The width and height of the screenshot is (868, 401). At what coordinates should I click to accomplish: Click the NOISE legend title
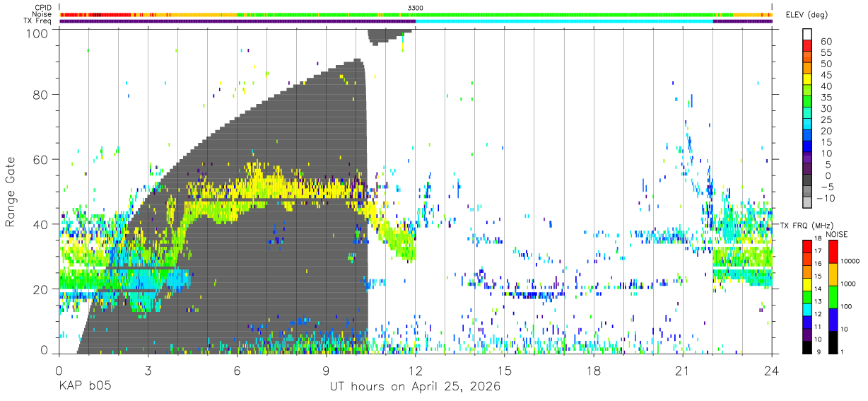click(x=837, y=234)
